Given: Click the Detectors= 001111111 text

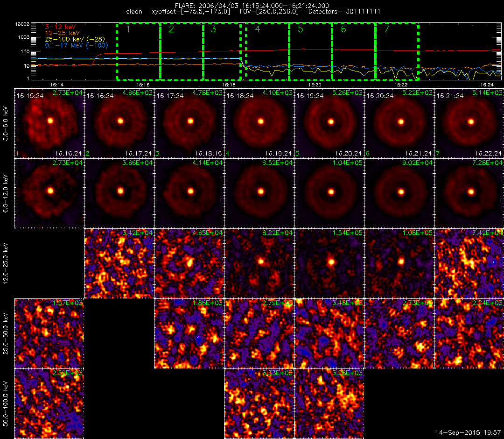Looking at the screenshot, I should coord(344,12).
